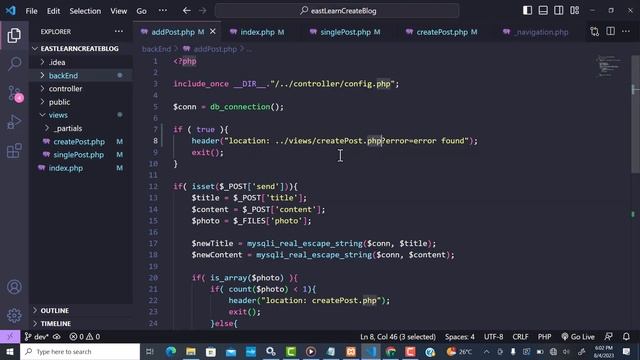
Task: Open the Go menu
Action: tap(142, 11)
